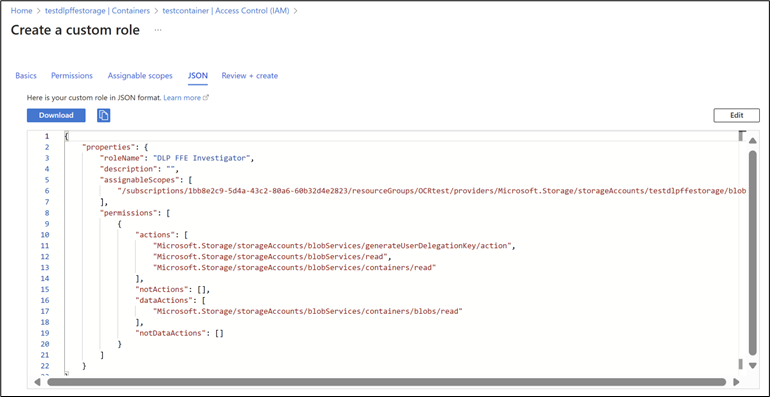770x397 pixels.
Task: Click the horizontal scrollbar thumb below the editor
Action: pos(386,382)
